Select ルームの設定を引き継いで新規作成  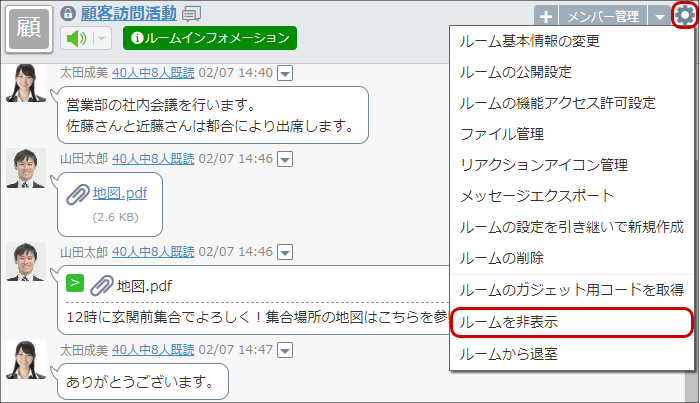[572, 227]
